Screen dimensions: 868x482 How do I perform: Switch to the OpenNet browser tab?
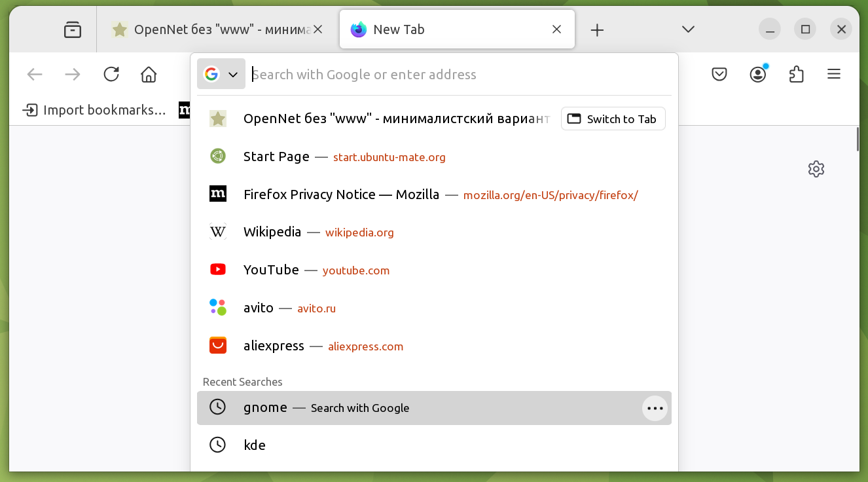218,29
